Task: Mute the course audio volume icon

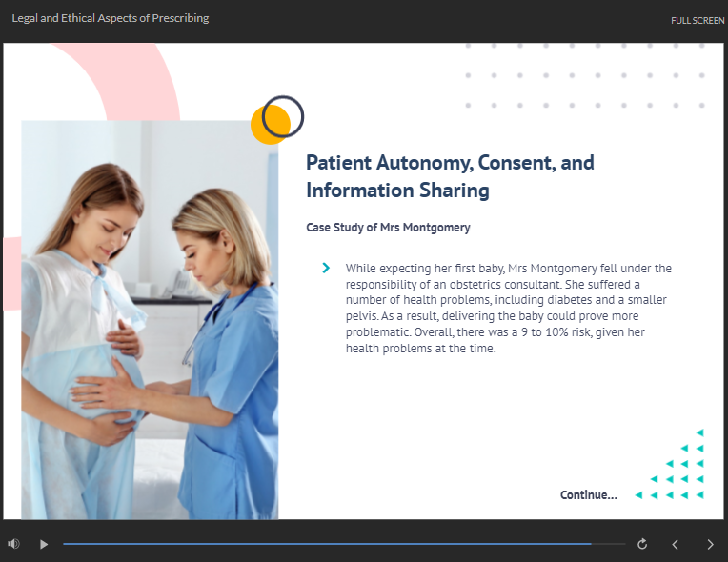Action: click(x=13, y=544)
